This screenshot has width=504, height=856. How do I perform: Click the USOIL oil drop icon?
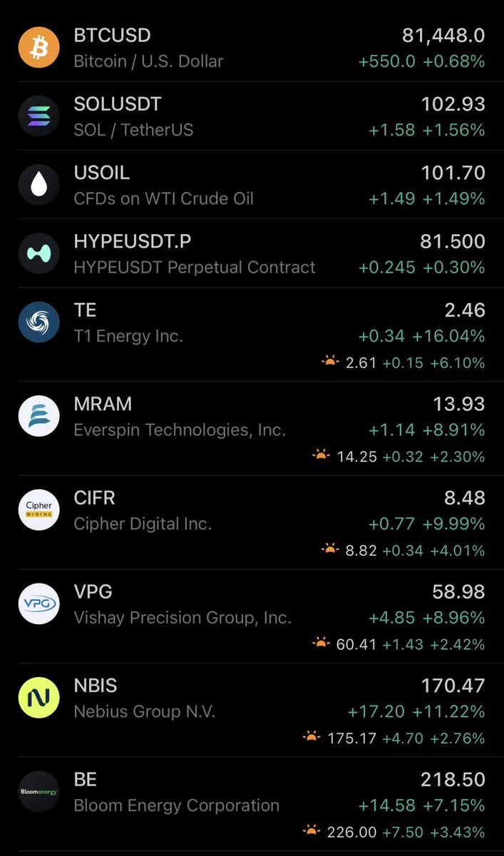coord(38,185)
